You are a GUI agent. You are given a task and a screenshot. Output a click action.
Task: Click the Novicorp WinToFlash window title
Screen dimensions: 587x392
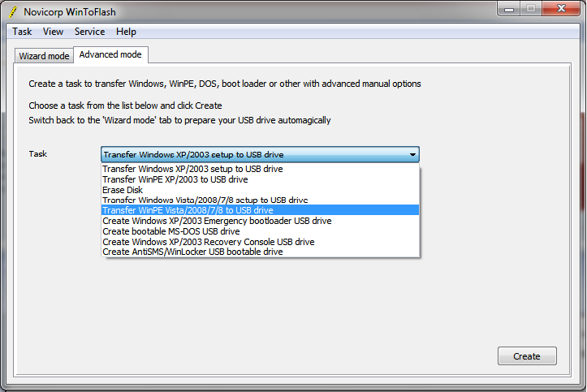click(x=70, y=12)
